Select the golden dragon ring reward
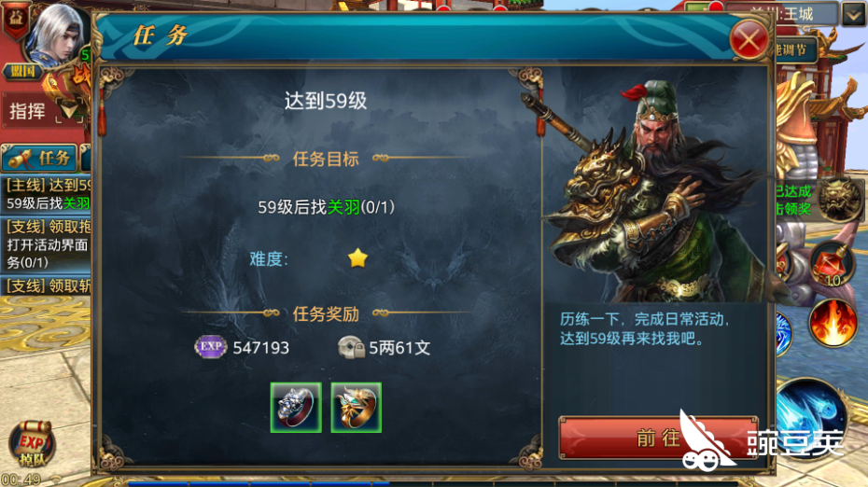The image size is (868, 487). click(356, 408)
